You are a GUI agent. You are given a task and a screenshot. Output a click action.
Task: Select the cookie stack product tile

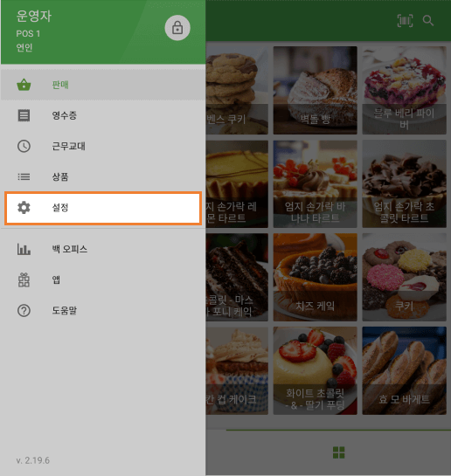pos(237,90)
